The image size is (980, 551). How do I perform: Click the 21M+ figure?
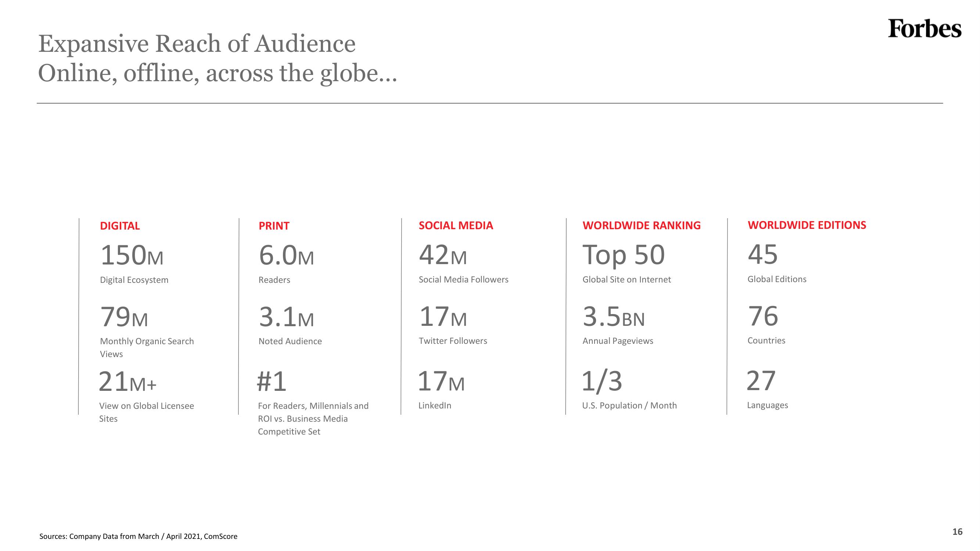pyautogui.click(x=128, y=381)
